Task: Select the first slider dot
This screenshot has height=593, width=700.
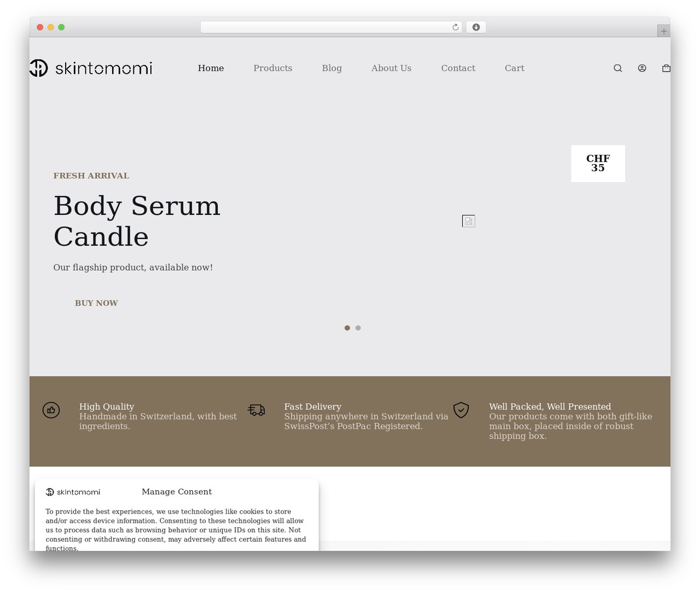Action: tap(347, 328)
